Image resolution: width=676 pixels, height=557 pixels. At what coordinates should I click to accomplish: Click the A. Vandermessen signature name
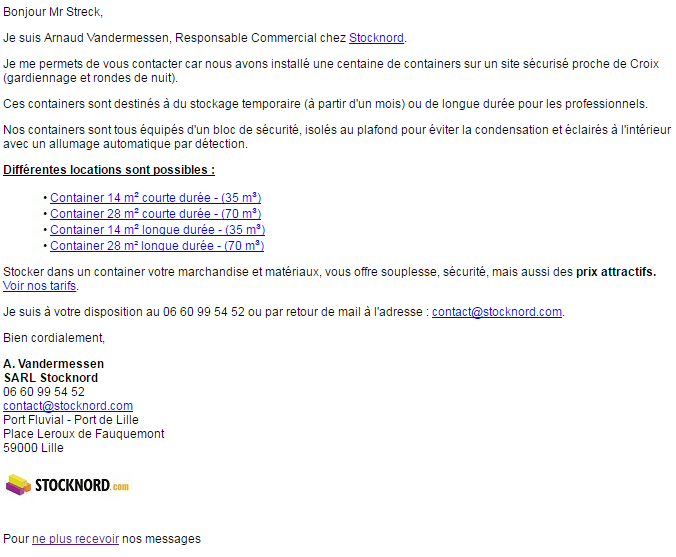(x=53, y=363)
